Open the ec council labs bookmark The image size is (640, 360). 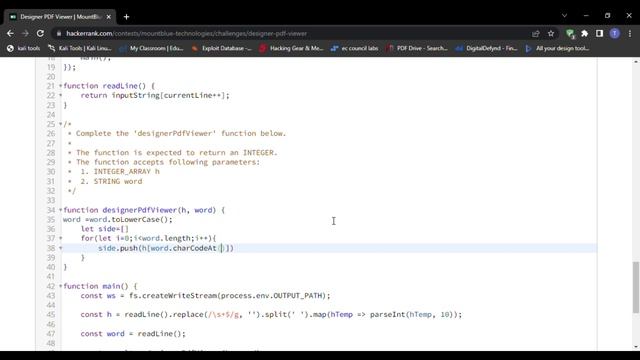coord(355,48)
